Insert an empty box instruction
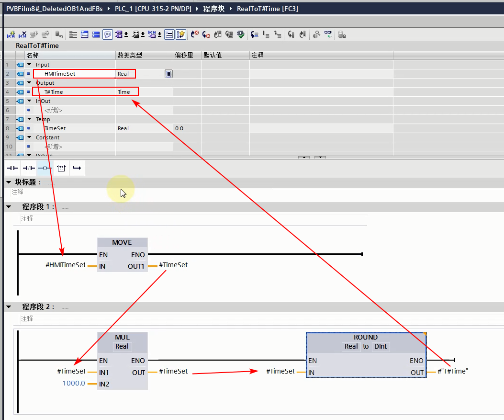 click(x=61, y=168)
